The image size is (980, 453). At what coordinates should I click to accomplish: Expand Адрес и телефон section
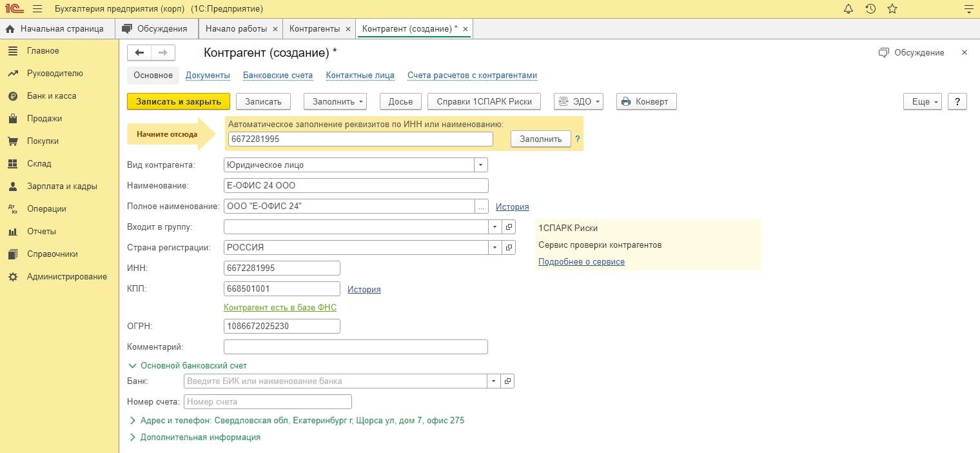point(133,421)
